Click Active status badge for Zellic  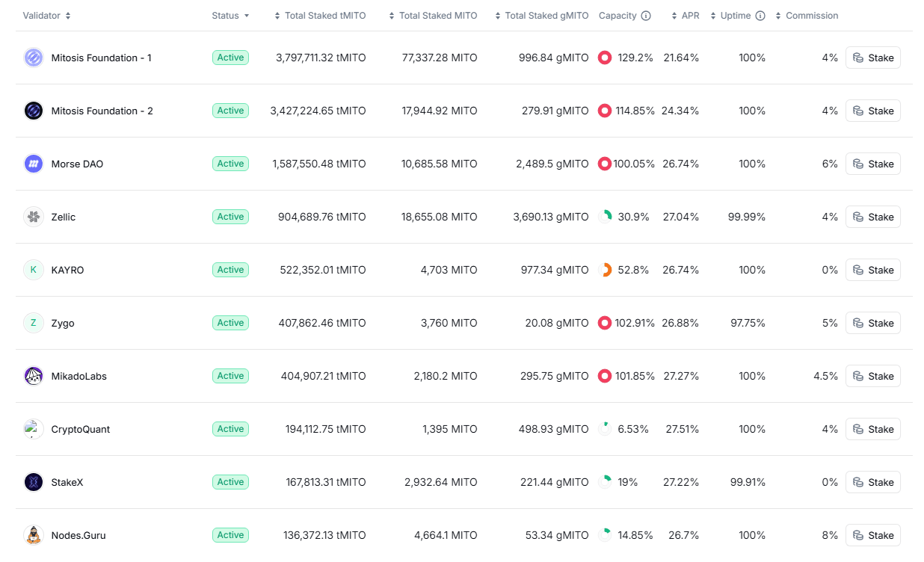230,217
